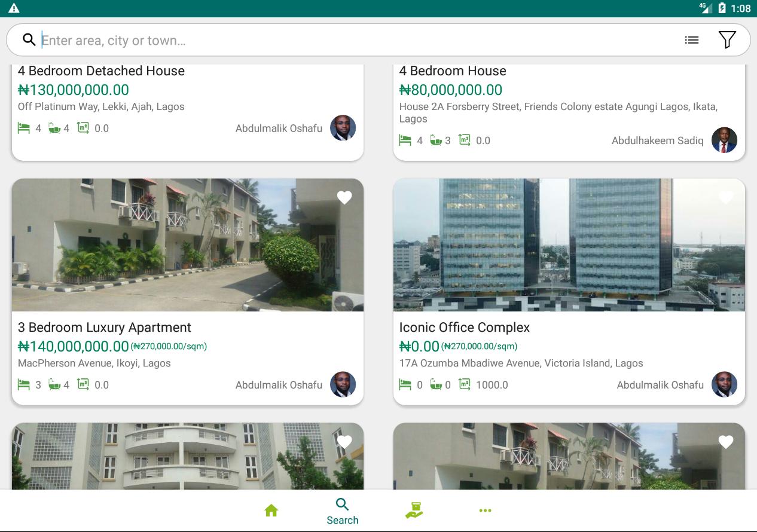Viewport: 757px width, 532px height.
Task: Click the search magnifier icon in search bar
Action: point(29,40)
